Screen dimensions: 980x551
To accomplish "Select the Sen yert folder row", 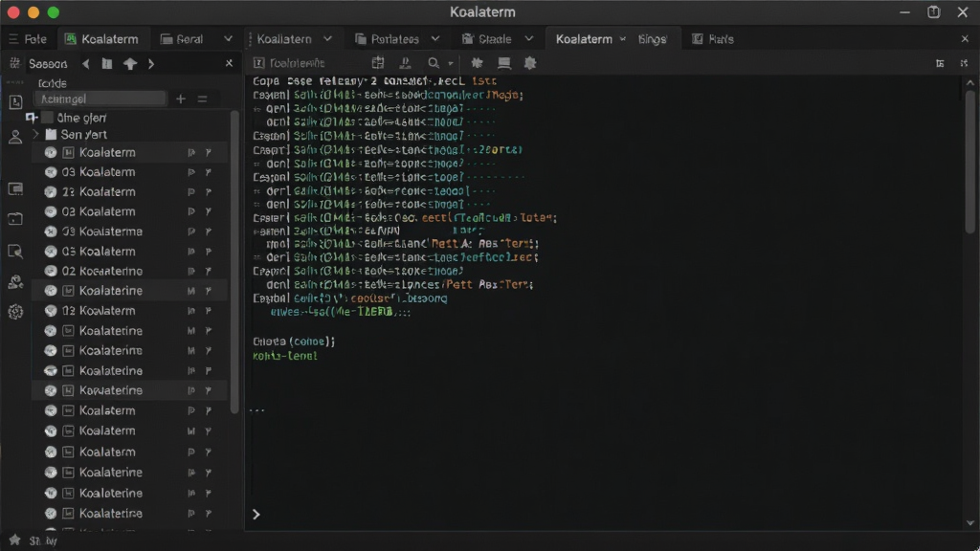I will click(130, 134).
